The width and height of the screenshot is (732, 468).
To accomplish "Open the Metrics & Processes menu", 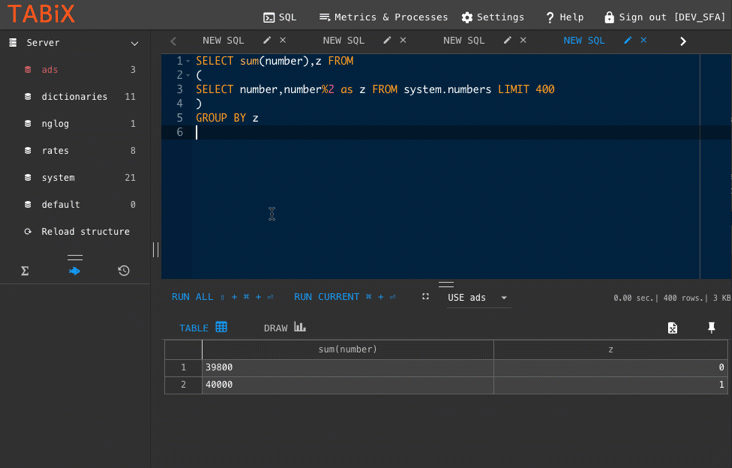I will pyautogui.click(x=383, y=17).
